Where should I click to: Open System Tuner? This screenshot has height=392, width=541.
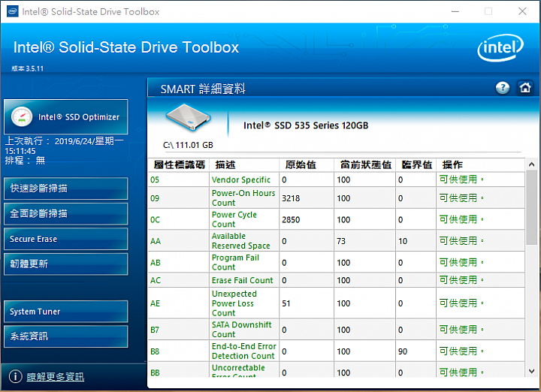[66, 312]
